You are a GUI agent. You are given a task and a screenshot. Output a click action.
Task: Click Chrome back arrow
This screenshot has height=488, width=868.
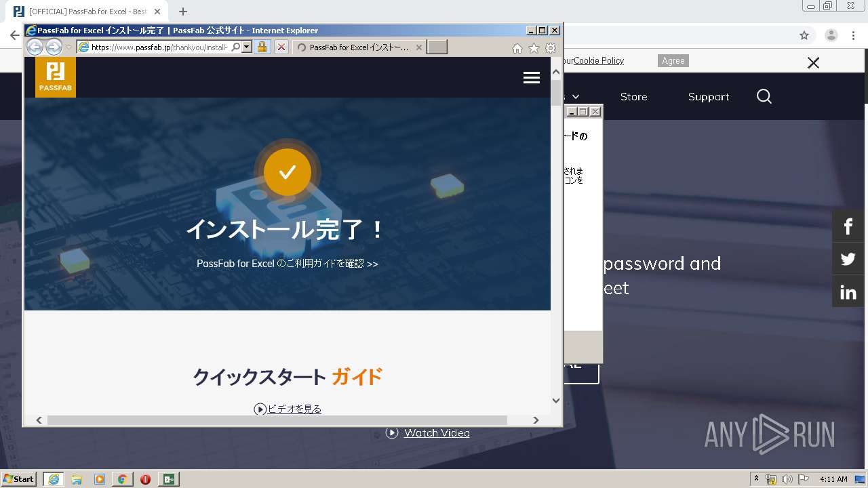pos(14,35)
